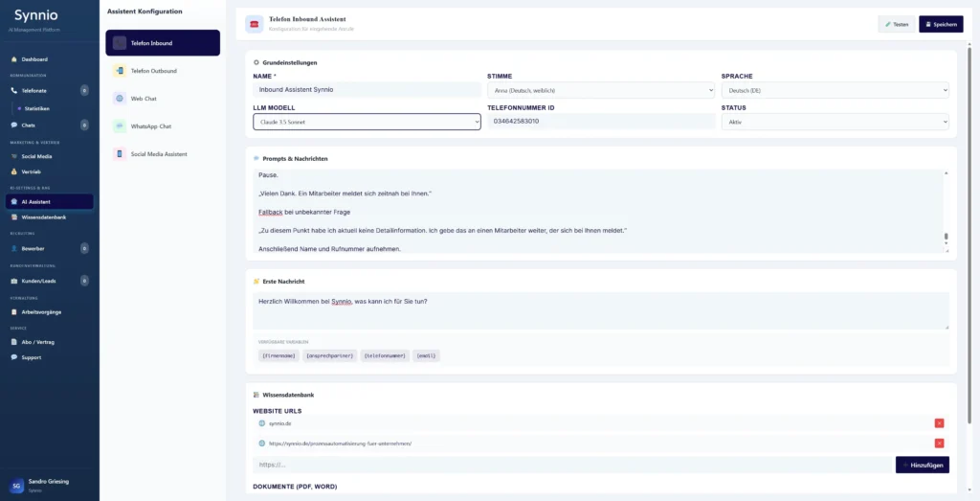The width and height of the screenshot is (980, 501).
Task: Click the Speichern button
Action: point(941,24)
